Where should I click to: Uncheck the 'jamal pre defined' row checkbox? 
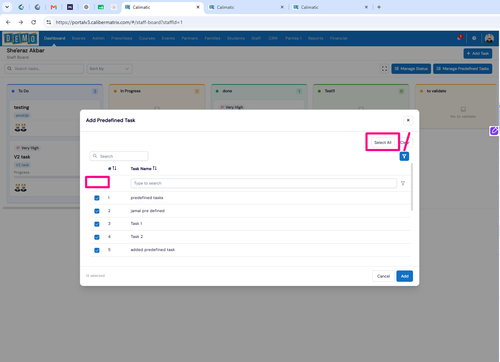pos(97,211)
